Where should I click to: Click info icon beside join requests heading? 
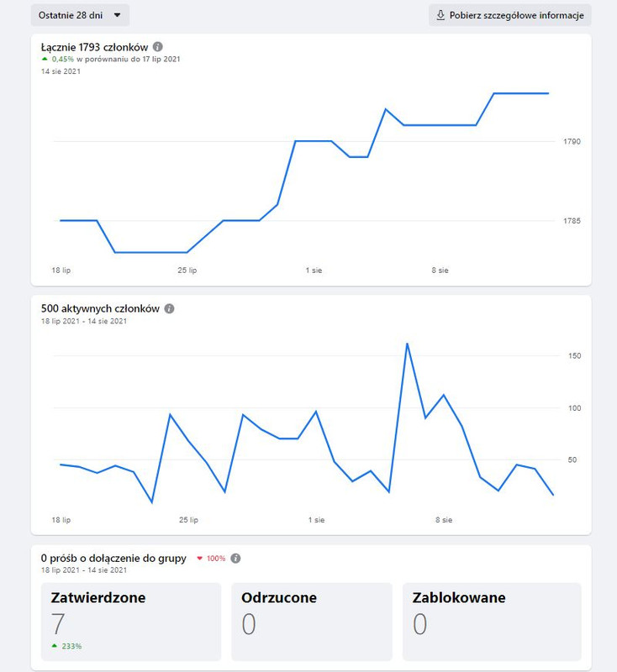(235, 559)
